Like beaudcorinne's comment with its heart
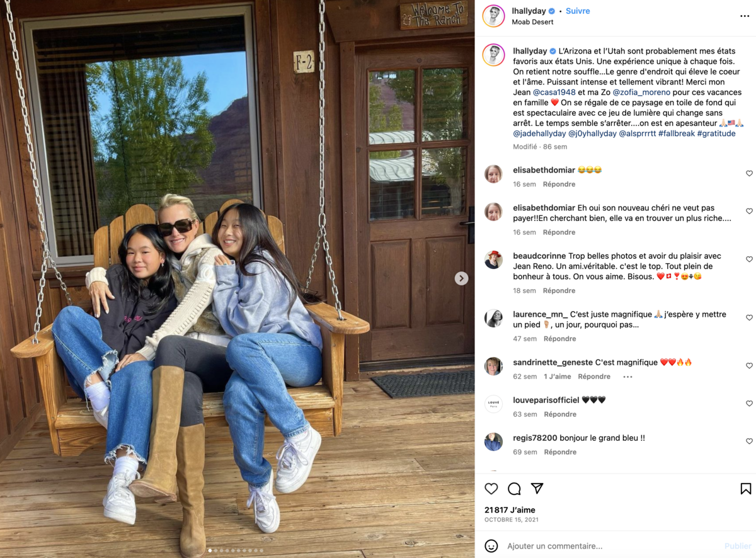The width and height of the screenshot is (756, 558). point(749,259)
